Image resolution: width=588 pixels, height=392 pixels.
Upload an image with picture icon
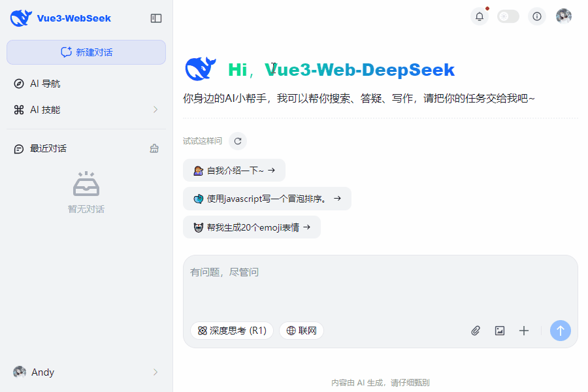click(500, 331)
